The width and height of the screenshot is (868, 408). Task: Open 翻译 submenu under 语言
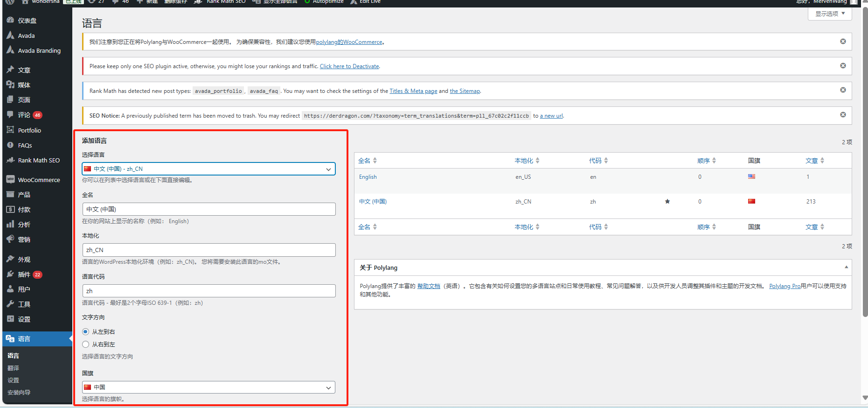pos(14,368)
